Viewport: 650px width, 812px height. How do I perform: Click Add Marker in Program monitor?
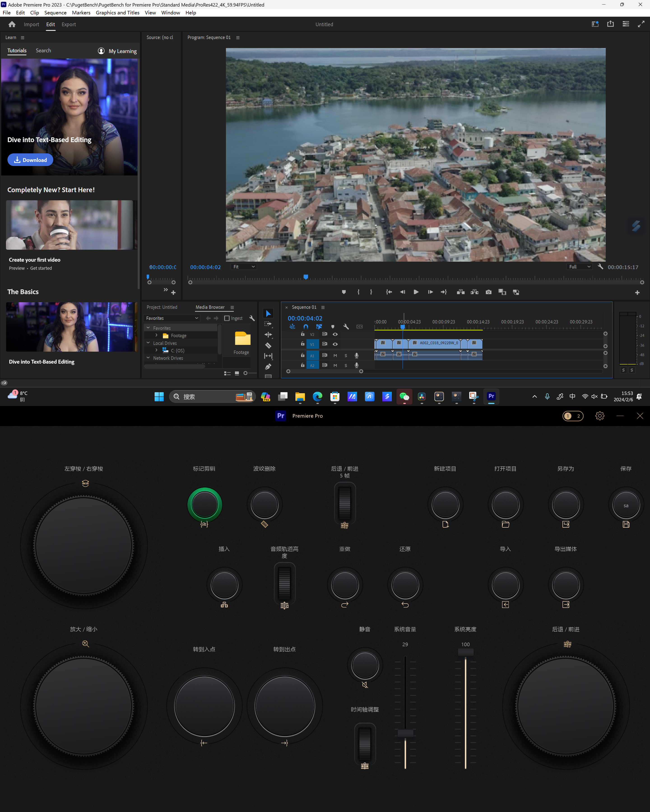[344, 292]
